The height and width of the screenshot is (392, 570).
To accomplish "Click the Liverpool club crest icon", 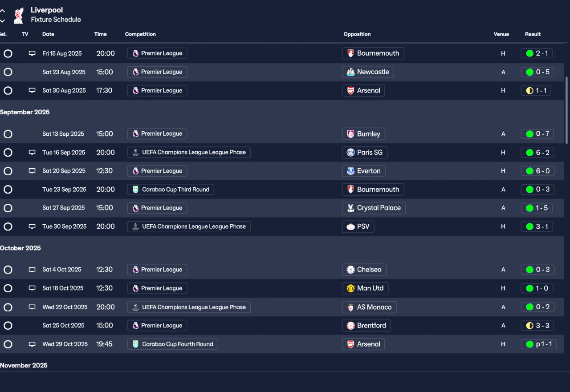I will [x=18, y=15].
